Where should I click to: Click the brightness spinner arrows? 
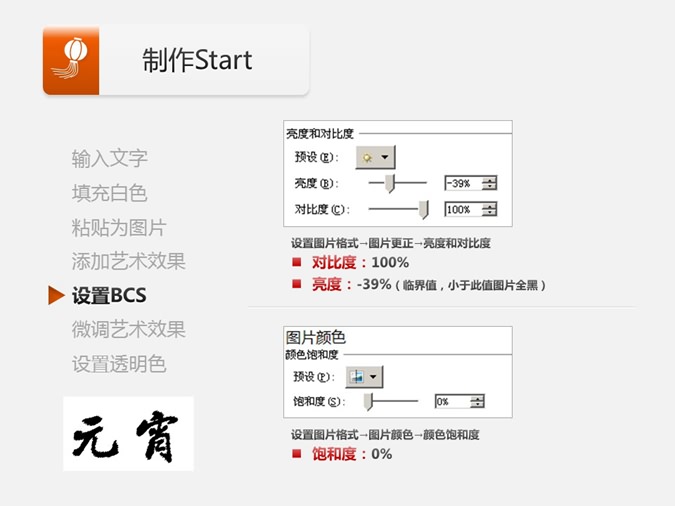489,183
